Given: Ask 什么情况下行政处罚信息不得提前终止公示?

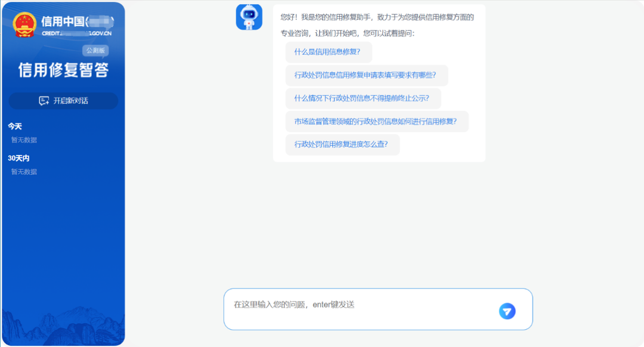Looking at the screenshot, I should point(363,98).
